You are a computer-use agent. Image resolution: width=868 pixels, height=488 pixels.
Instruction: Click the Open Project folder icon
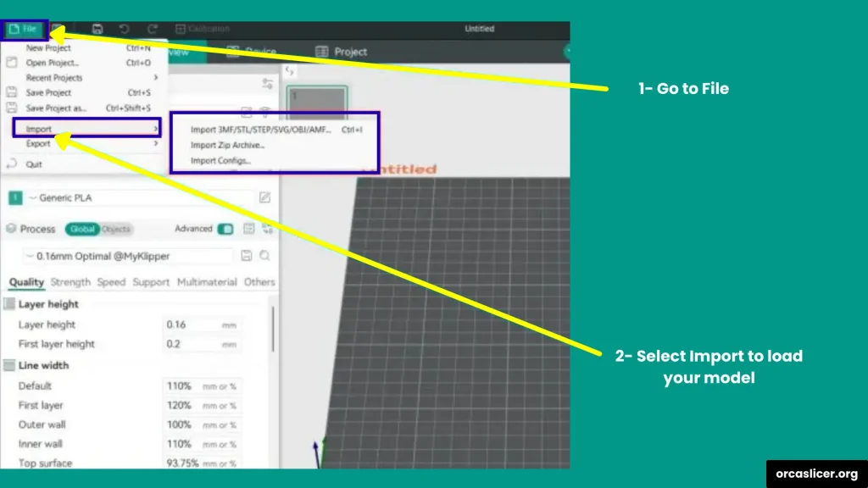12,63
